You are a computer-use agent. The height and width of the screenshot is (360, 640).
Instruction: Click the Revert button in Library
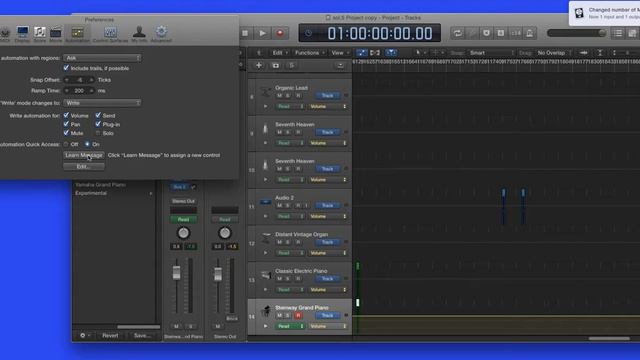pyautogui.click(x=110, y=336)
